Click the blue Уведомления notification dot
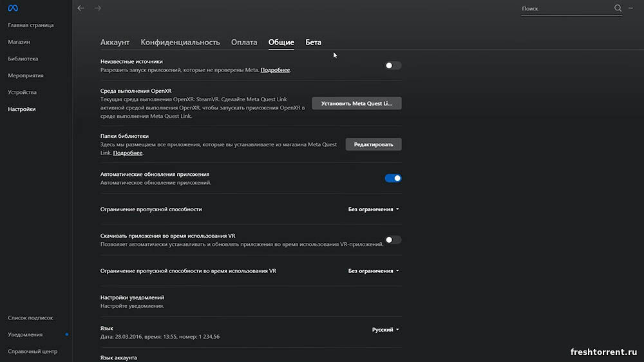Image resolution: width=644 pixels, height=362 pixels. [x=67, y=334]
